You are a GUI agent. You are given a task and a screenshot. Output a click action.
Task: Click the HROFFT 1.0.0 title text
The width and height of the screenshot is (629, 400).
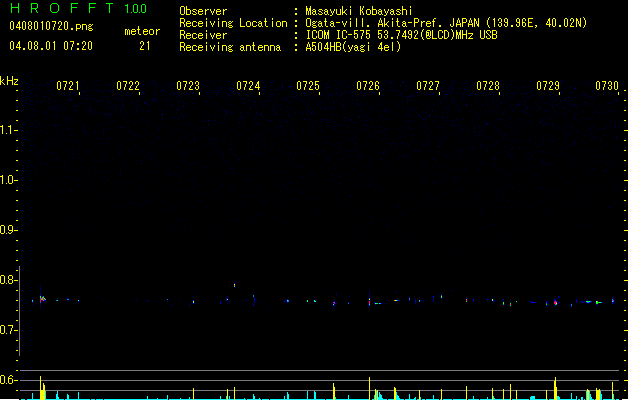pos(78,8)
